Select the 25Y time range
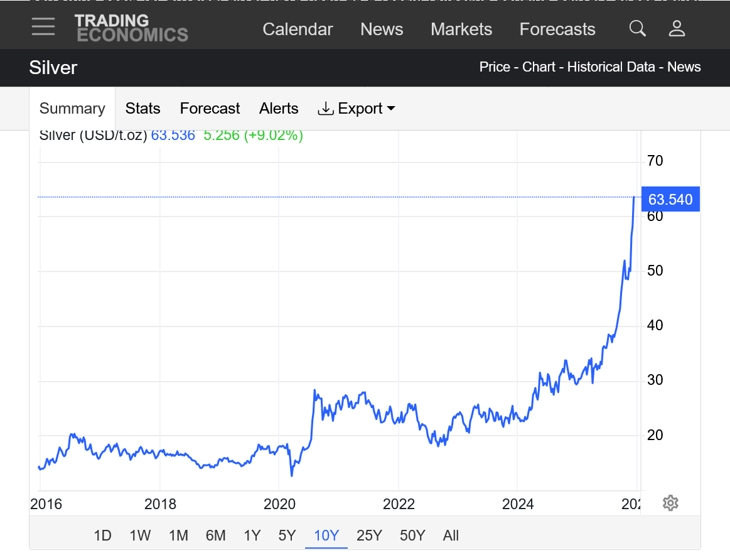 (369, 536)
